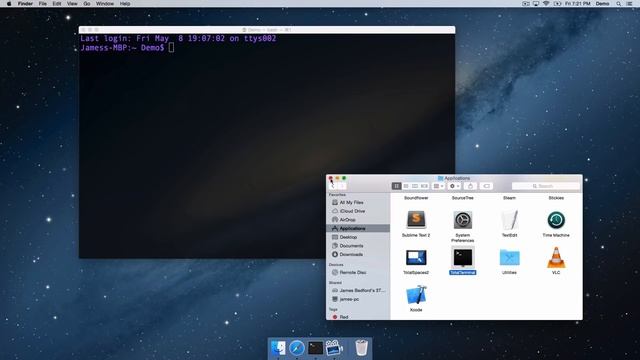The height and width of the screenshot is (360, 640).
Task: Click the clapperboard icon in Dock
Action: (x=334, y=348)
